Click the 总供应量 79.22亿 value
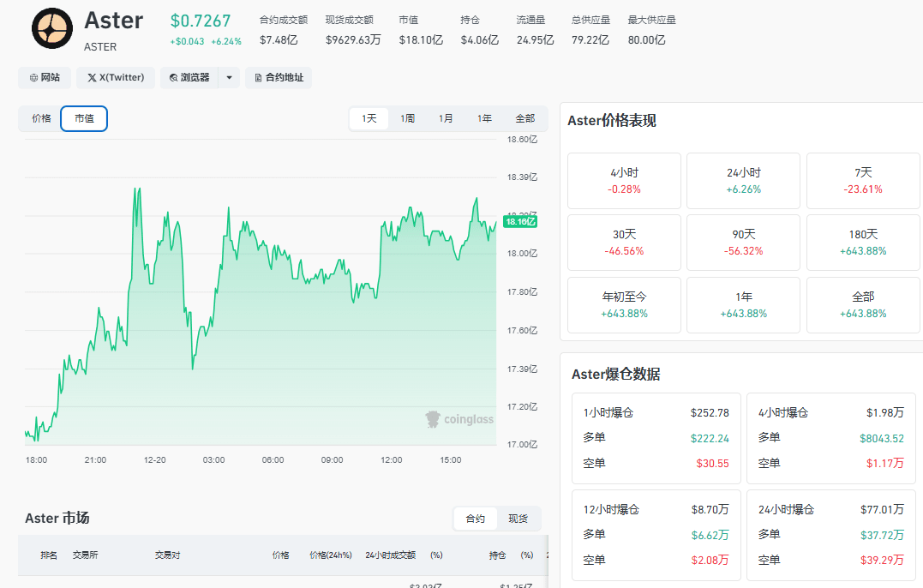Viewport: 923px width, 588px height. pos(590,40)
